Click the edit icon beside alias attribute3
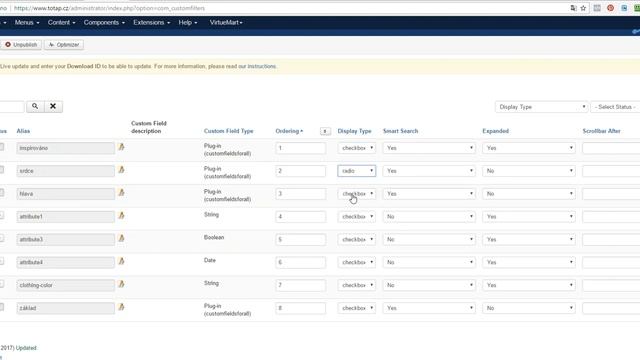 pyautogui.click(x=121, y=238)
